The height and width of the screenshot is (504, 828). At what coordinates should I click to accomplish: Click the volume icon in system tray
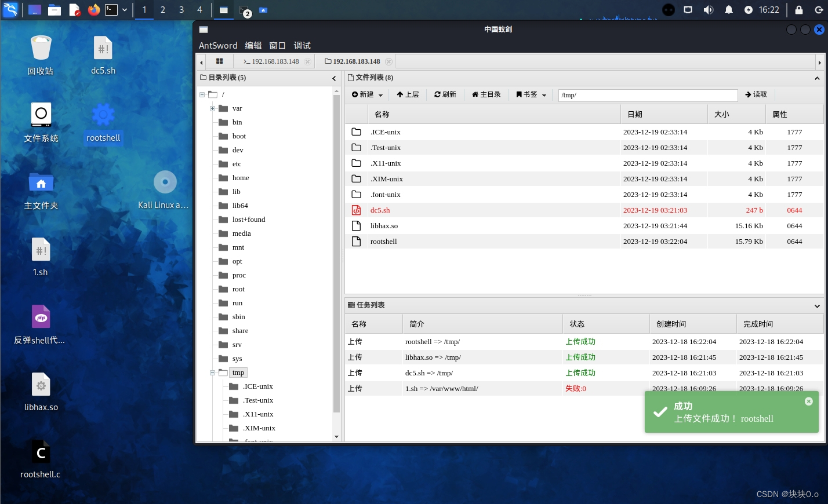click(708, 10)
